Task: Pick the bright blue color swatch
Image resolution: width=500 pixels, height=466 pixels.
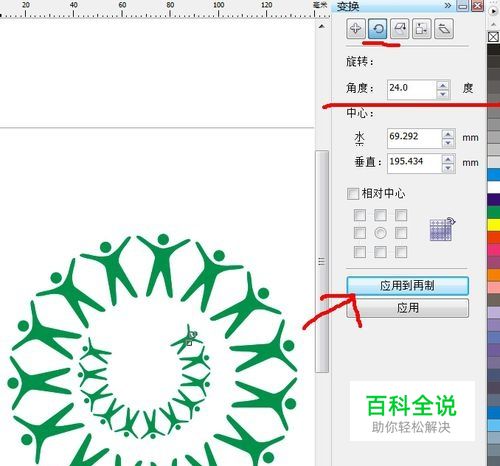Action: coord(494,175)
